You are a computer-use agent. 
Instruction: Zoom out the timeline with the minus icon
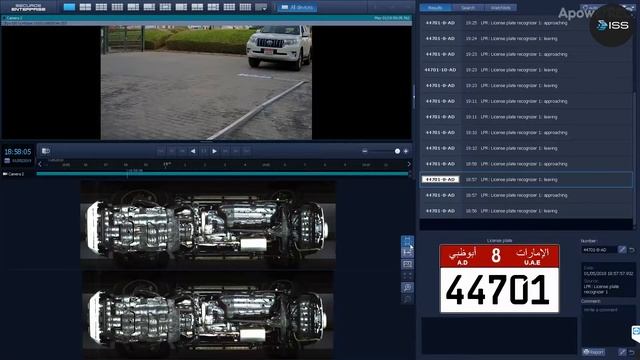(x=364, y=151)
